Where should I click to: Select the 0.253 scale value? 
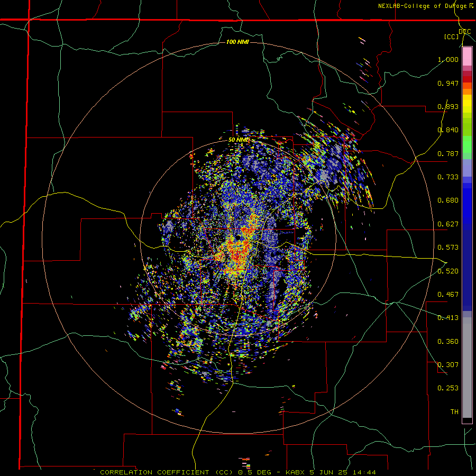click(448, 388)
